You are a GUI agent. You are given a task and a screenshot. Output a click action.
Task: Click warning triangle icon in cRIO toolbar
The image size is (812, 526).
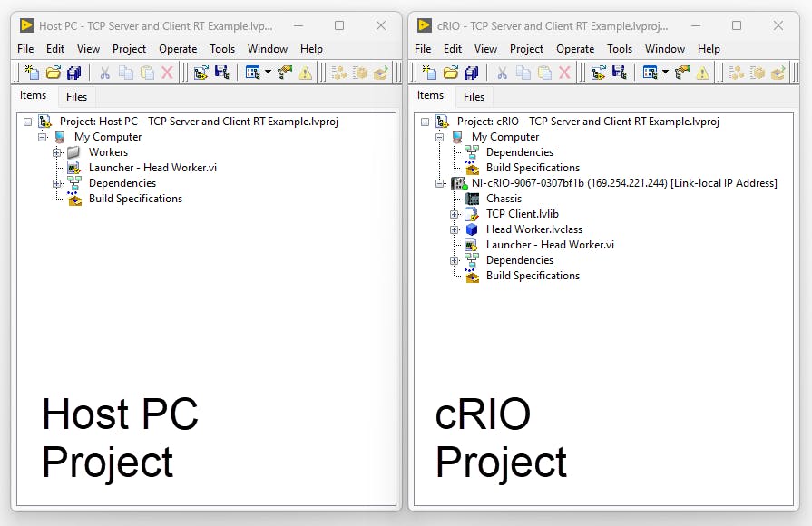point(703,73)
